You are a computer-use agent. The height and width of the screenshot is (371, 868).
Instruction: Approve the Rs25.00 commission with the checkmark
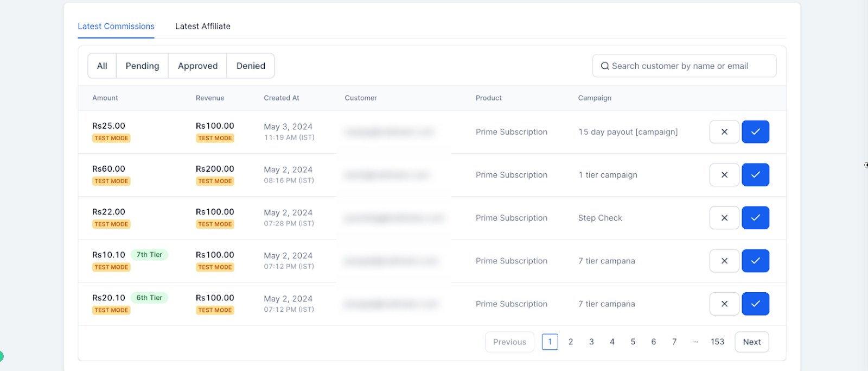[x=755, y=131]
